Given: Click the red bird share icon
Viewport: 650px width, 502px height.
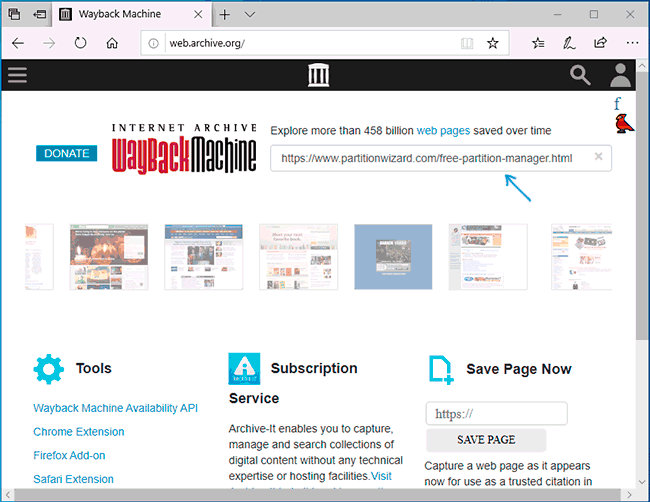Looking at the screenshot, I should click(x=624, y=124).
